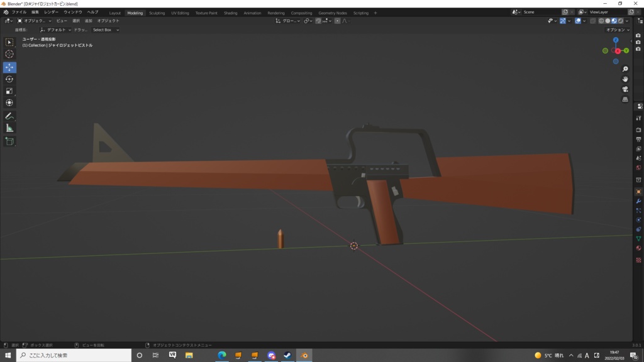Open the ファイル menu
The image size is (644, 362).
(x=19, y=13)
